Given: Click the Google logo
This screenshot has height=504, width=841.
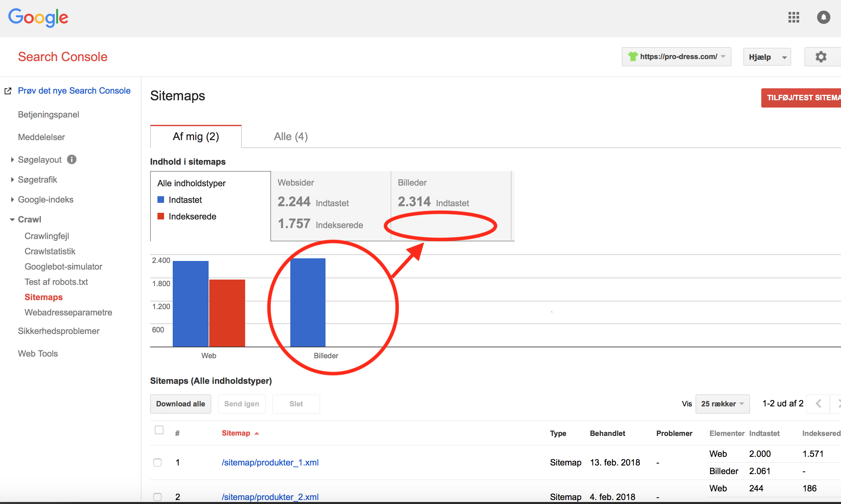Looking at the screenshot, I should click(38, 17).
